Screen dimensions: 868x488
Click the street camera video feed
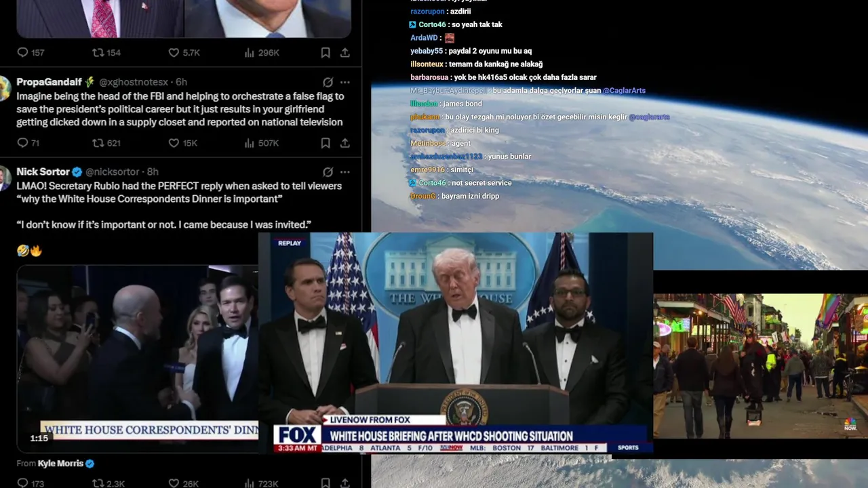coord(760,366)
